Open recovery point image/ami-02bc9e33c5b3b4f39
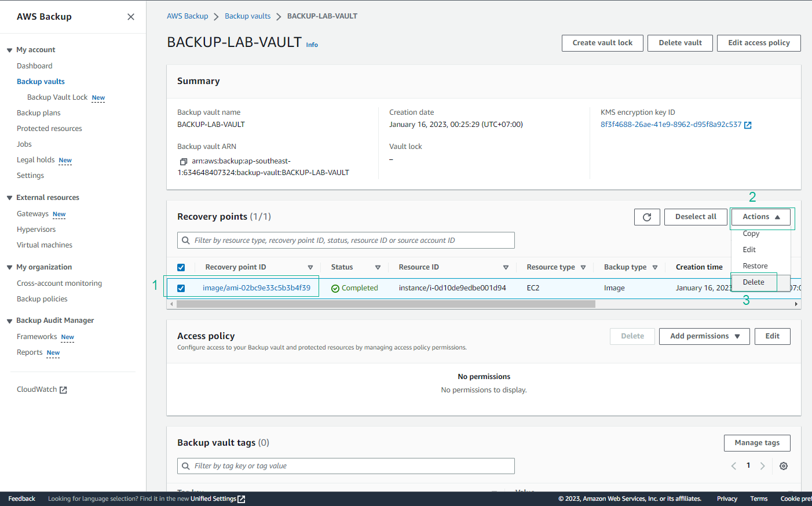Screen dimensions: 812x506 pyautogui.click(x=257, y=288)
